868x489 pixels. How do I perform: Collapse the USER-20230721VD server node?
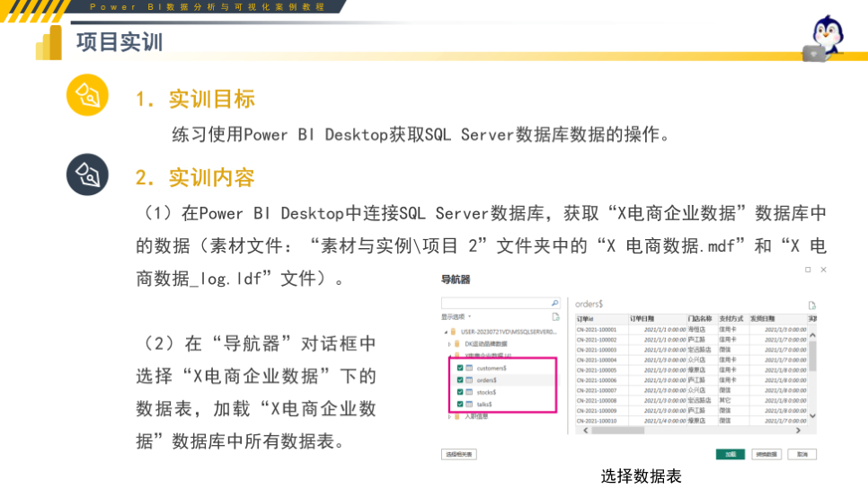coord(447,333)
